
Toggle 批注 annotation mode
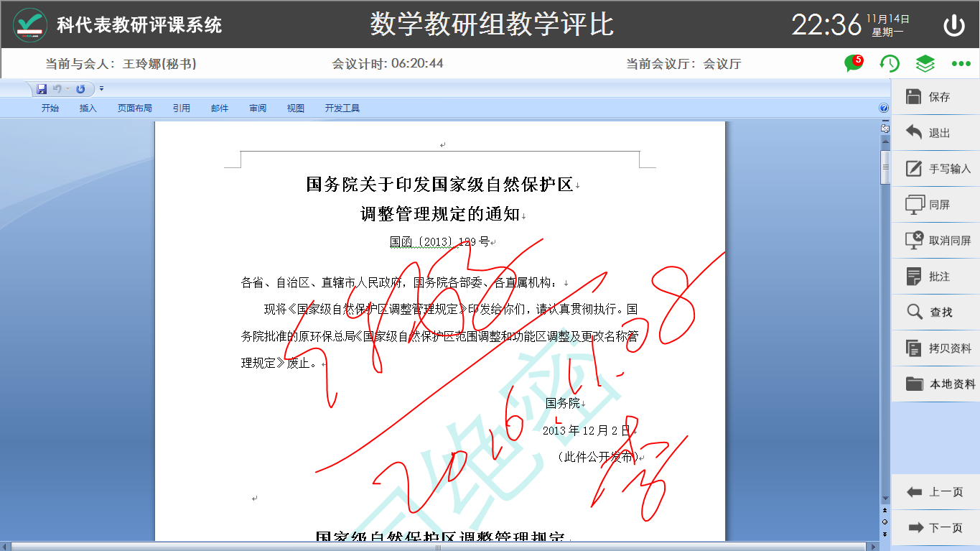click(x=935, y=277)
